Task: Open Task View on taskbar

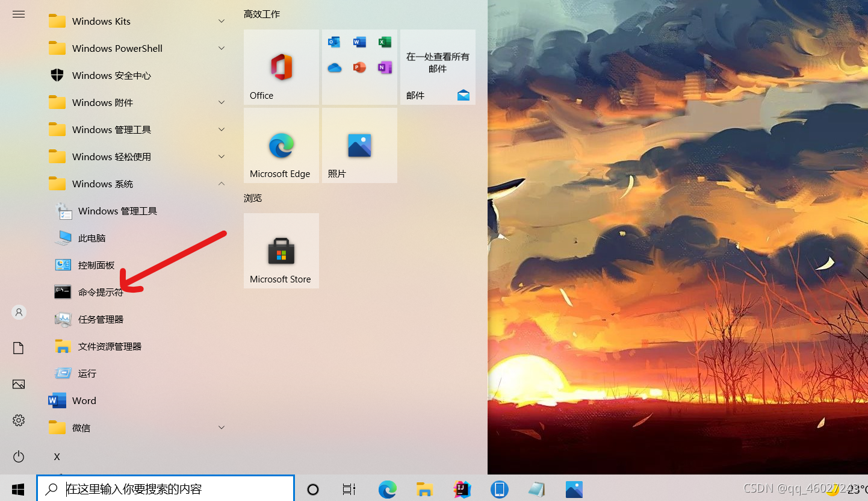Action: pyautogui.click(x=349, y=489)
